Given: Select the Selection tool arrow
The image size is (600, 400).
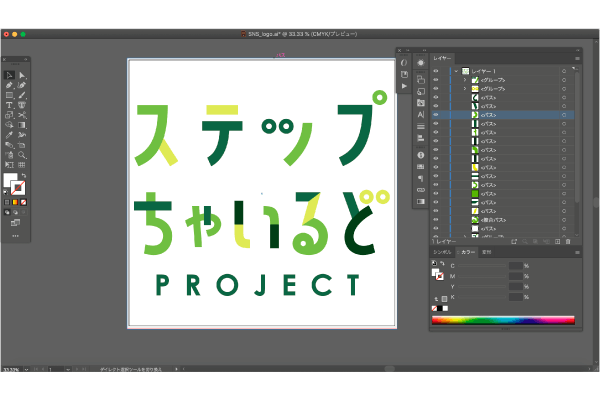Looking at the screenshot, I should pos(9,75).
